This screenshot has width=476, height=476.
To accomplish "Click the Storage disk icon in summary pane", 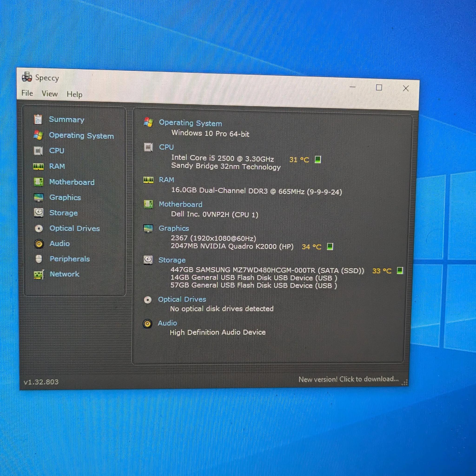I will pos(148,260).
